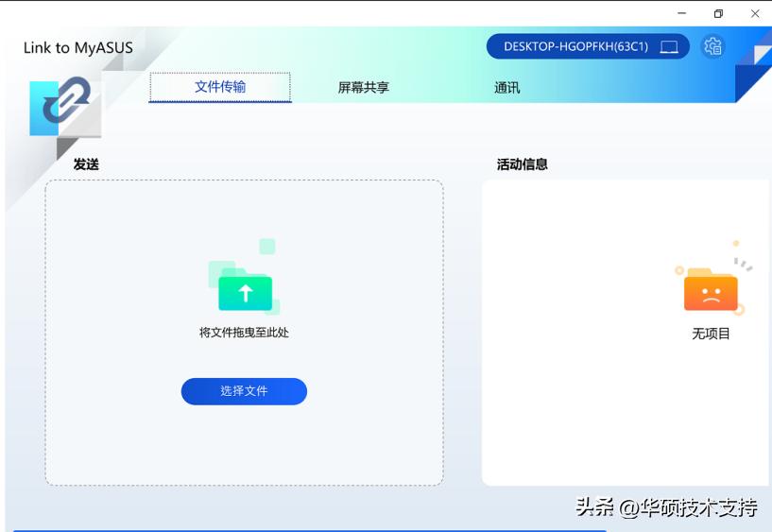Open the settings gear icon
Screen dimensions: 772x532
(712, 46)
